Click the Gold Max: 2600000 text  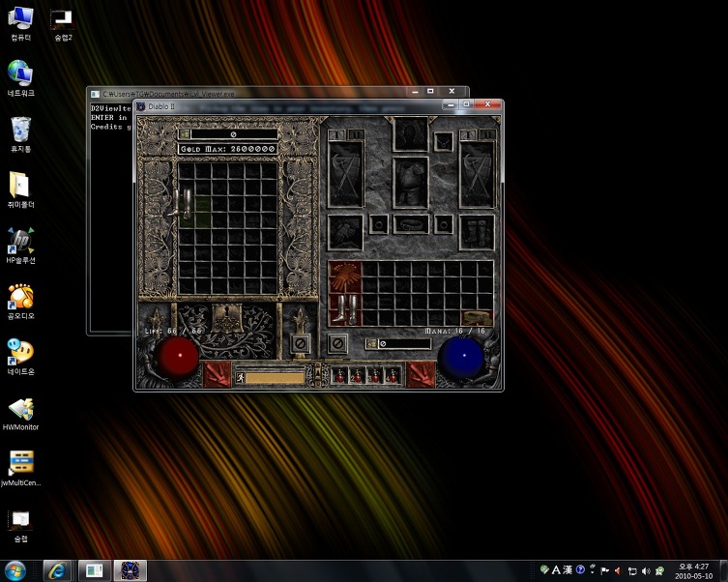227,149
